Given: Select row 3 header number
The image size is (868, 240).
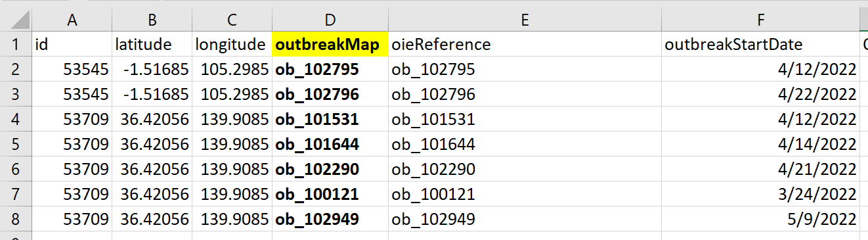Looking at the screenshot, I should point(16,94).
